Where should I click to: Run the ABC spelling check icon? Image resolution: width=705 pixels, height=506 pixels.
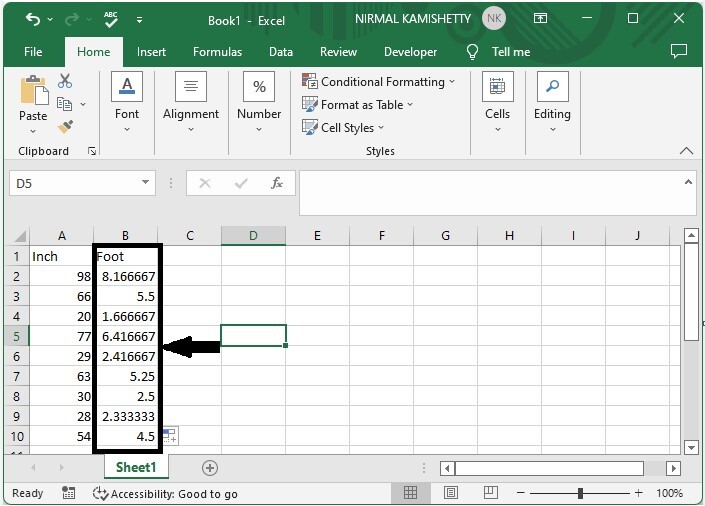(111, 19)
